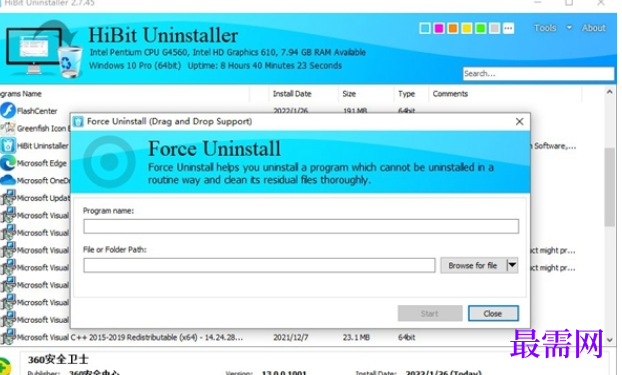The width and height of the screenshot is (622, 375).
Task: Select the FlashCenter program icon
Action: [x=8, y=110]
